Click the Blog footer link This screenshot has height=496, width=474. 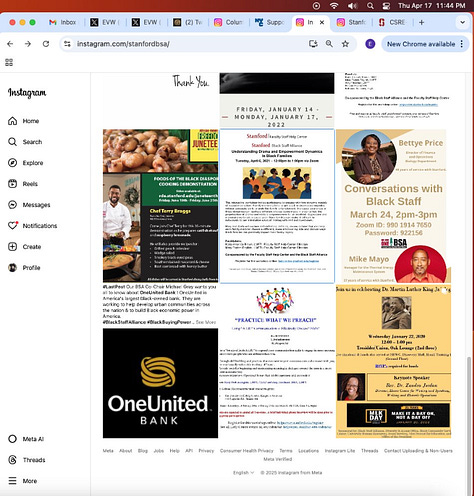pos(143,451)
